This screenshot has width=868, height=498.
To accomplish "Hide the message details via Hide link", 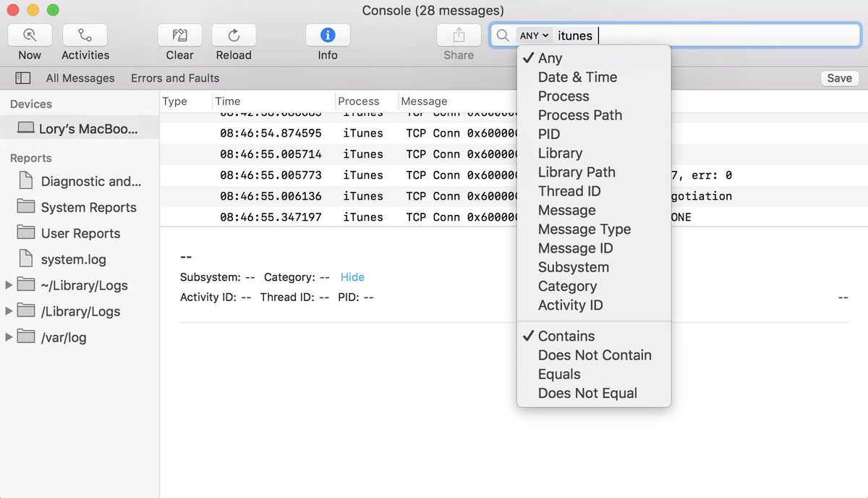I will [352, 277].
